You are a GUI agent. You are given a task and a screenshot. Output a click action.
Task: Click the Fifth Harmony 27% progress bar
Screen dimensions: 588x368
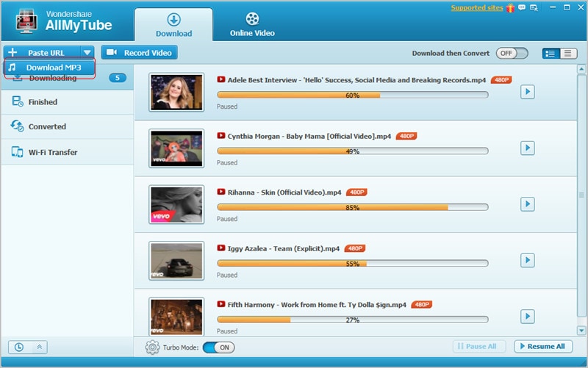tap(353, 320)
